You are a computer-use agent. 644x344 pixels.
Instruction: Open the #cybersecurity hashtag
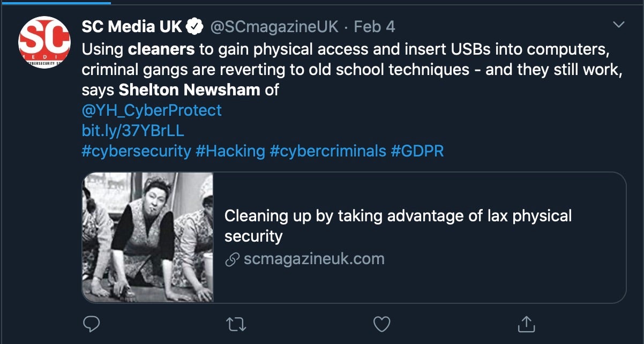coord(136,151)
